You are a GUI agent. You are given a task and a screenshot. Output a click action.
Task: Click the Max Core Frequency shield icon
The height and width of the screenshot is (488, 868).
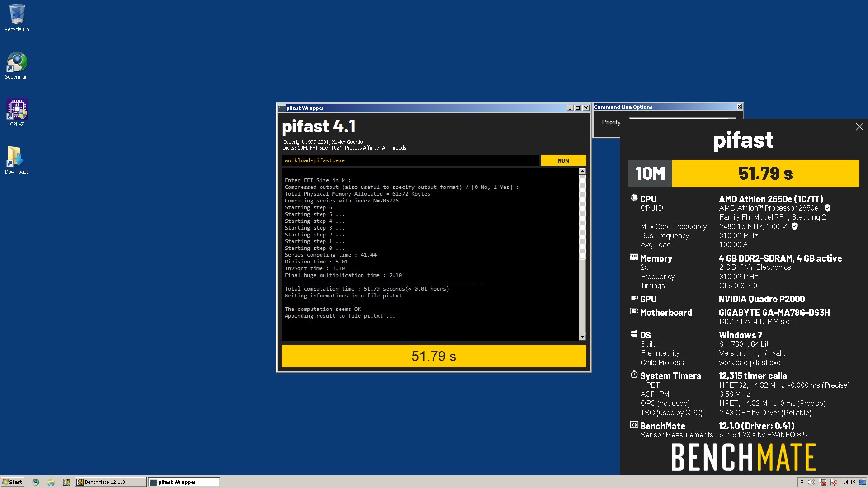[795, 226]
